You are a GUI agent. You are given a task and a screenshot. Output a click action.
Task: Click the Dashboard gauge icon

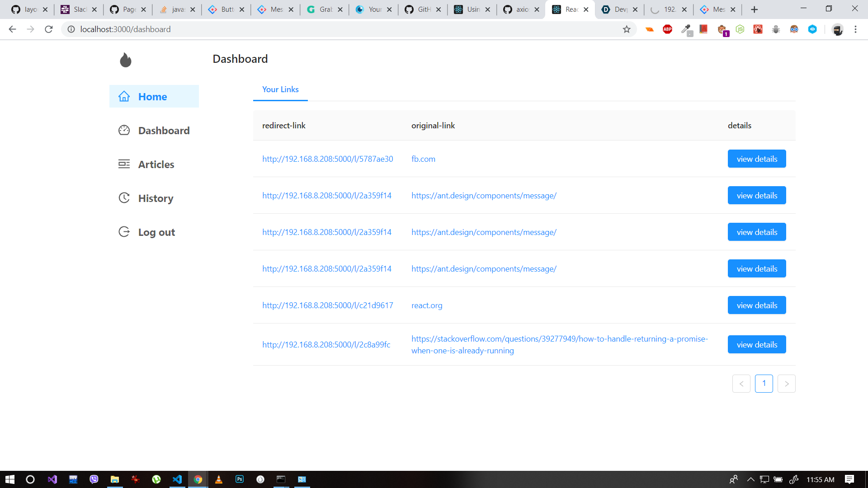point(124,131)
